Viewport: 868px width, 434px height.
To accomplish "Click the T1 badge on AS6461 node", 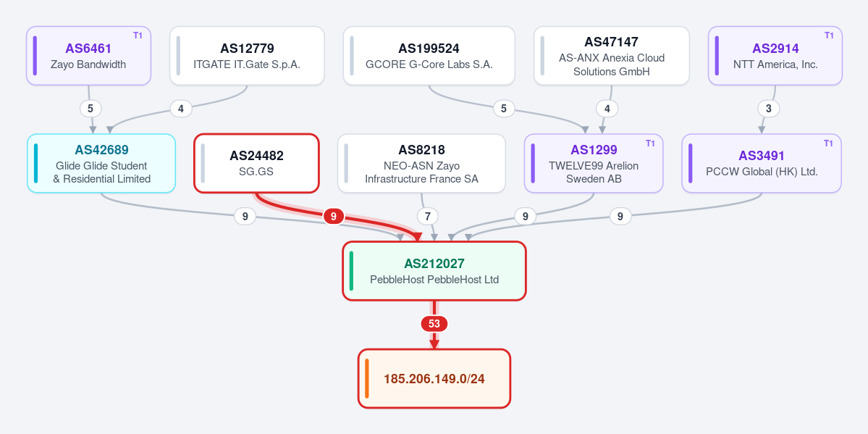I will (x=138, y=36).
